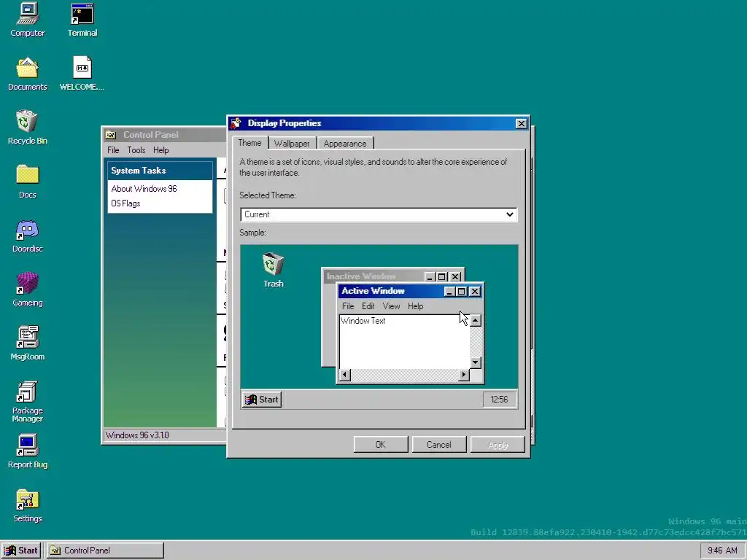Click the sample horizontal scrollbar left arrow
The image size is (747, 560).
[x=345, y=376]
